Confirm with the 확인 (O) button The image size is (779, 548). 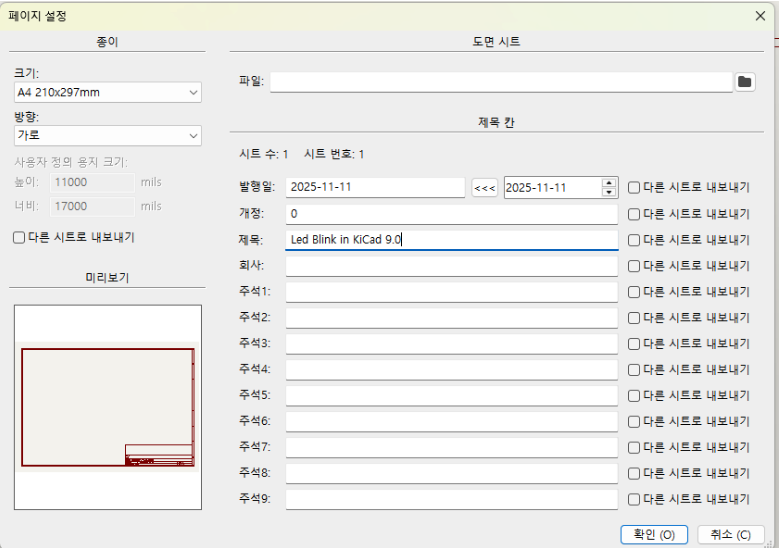(654, 535)
